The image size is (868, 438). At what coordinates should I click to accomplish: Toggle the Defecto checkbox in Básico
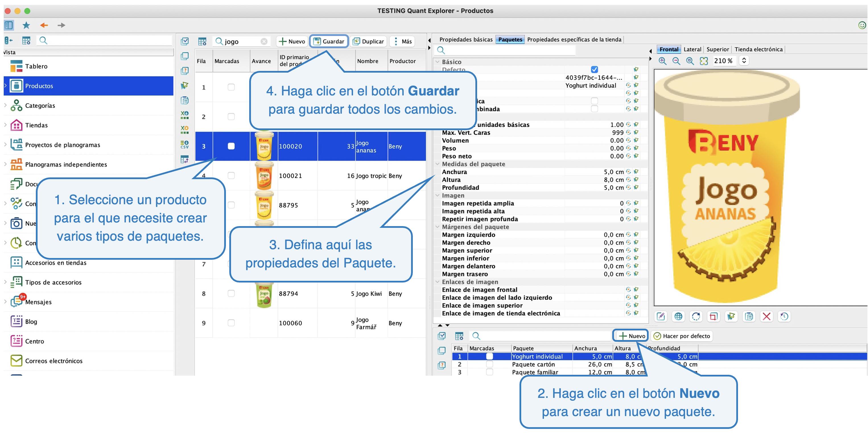tap(594, 69)
